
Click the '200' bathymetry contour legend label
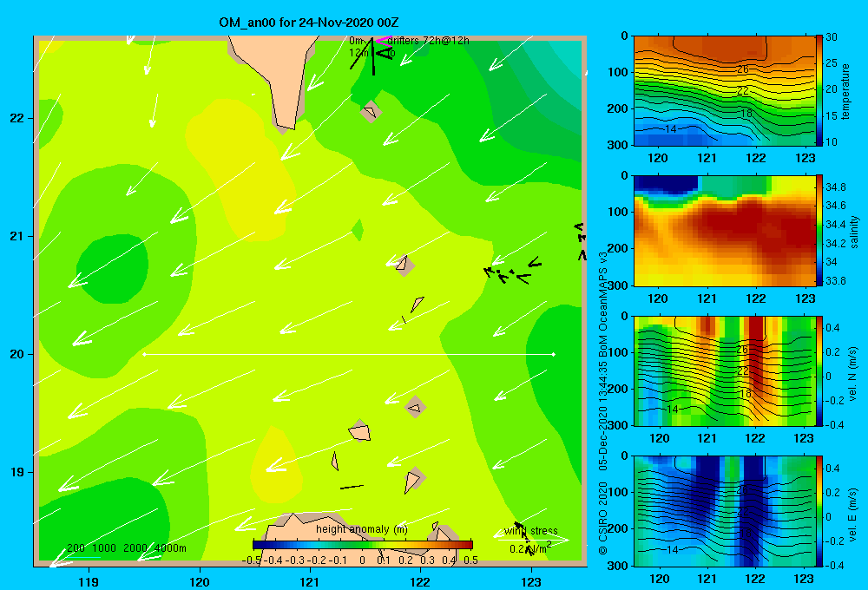(76, 548)
